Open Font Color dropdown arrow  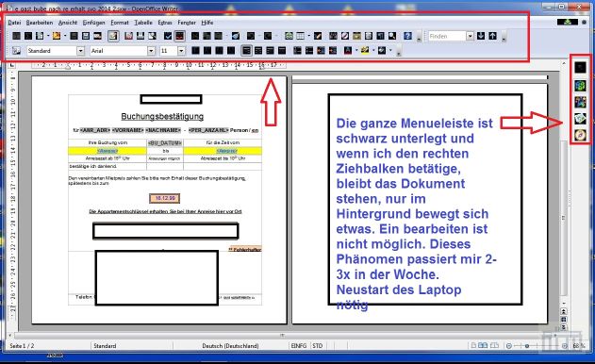356,51
